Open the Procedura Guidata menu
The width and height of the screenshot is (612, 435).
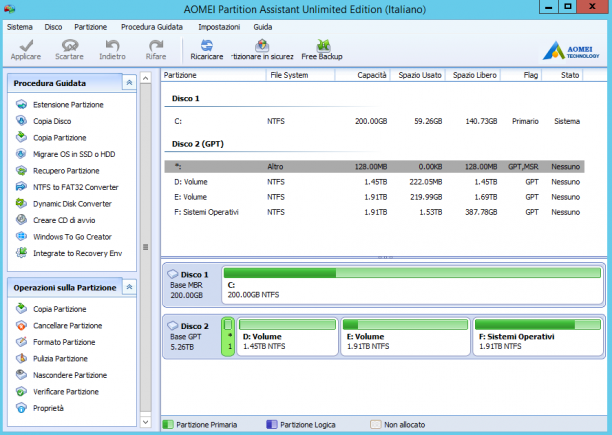point(152,27)
